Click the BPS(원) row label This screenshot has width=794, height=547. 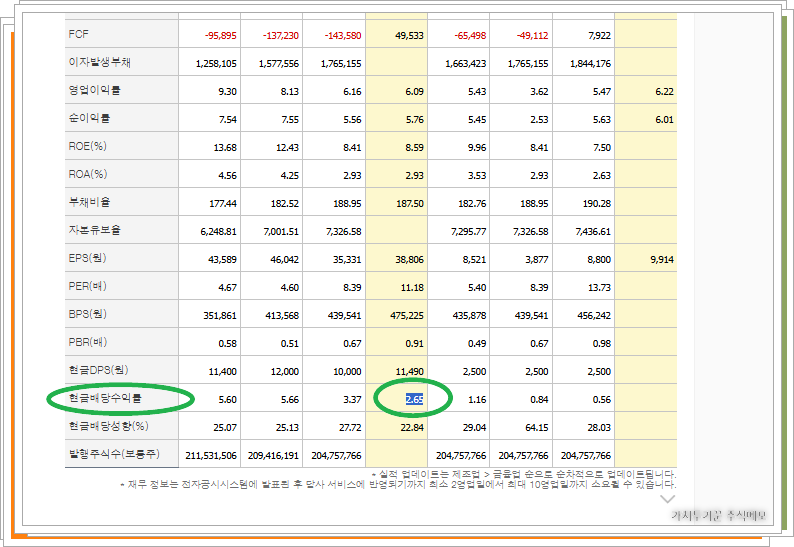[88, 314]
